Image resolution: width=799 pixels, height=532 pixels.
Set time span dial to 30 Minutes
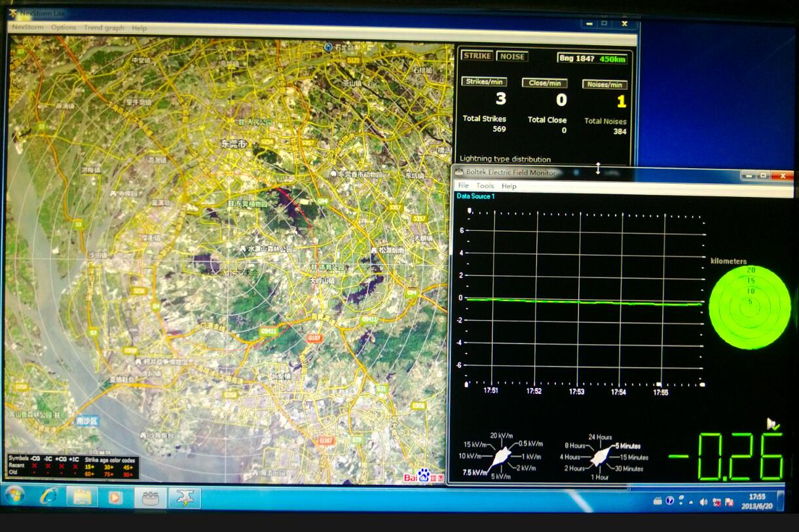(629, 469)
